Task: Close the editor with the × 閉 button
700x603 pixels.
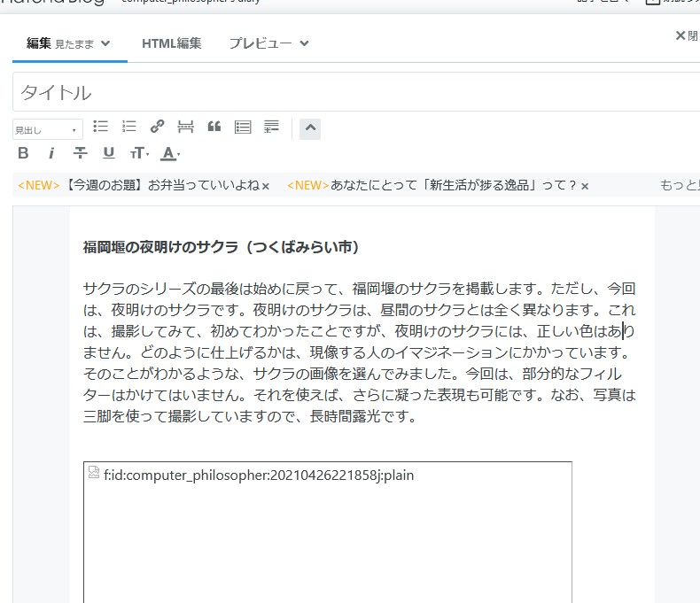Action: point(687,35)
